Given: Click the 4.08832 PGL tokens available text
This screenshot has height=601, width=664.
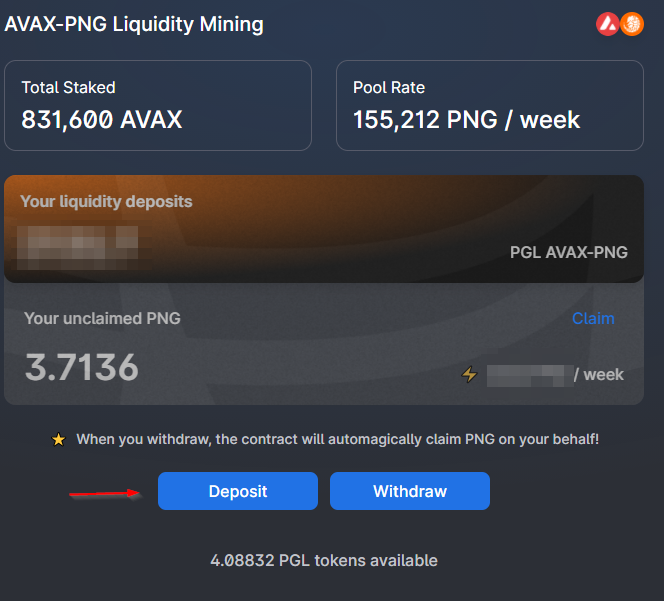Looking at the screenshot, I should [324, 560].
